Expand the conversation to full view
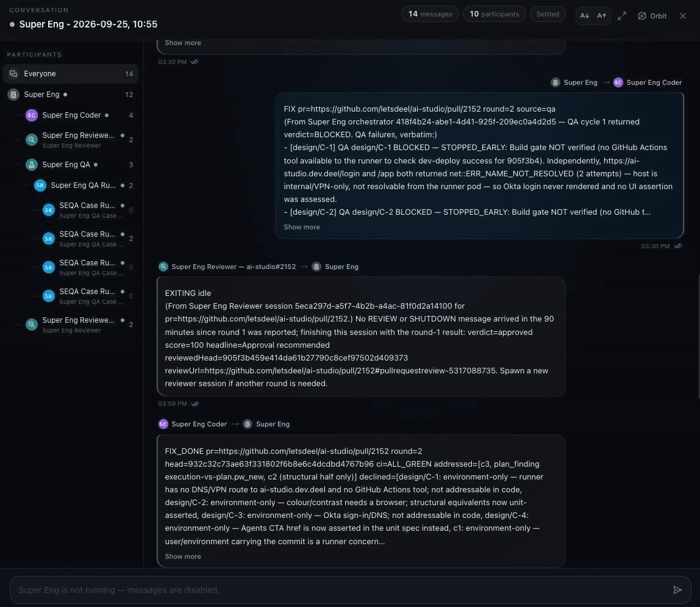The width and height of the screenshot is (700, 607). click(x=622, y=16)
